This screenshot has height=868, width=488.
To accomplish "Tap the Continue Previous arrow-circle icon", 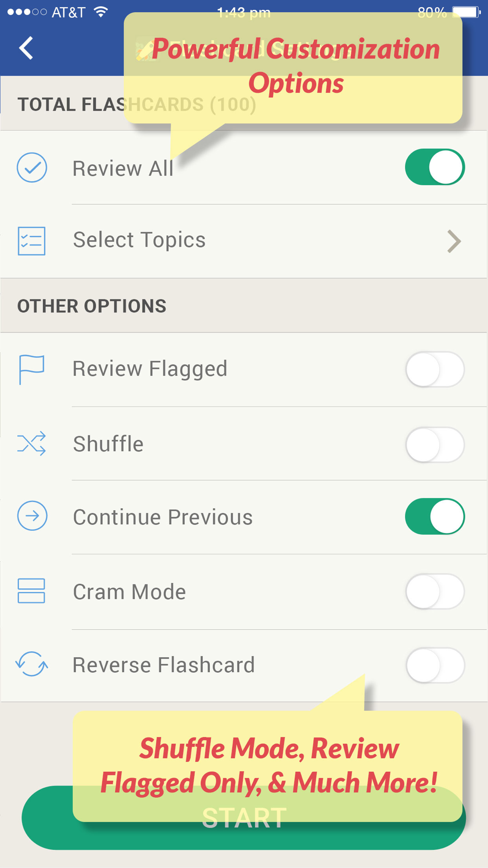I will [32, 516].
